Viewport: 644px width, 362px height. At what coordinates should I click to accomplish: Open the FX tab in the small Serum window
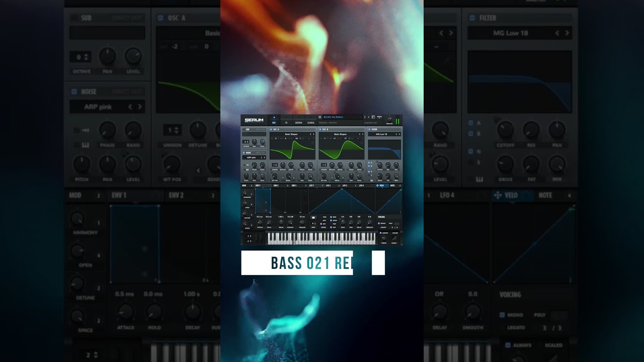pos(286,120)
